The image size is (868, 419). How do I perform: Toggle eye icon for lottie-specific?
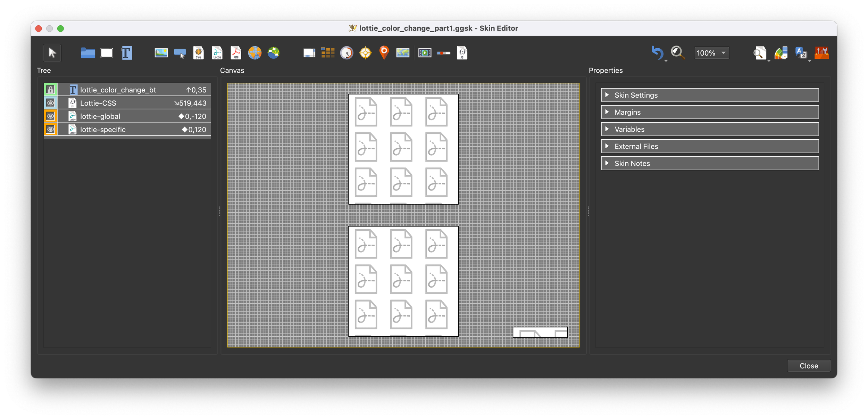51,130
